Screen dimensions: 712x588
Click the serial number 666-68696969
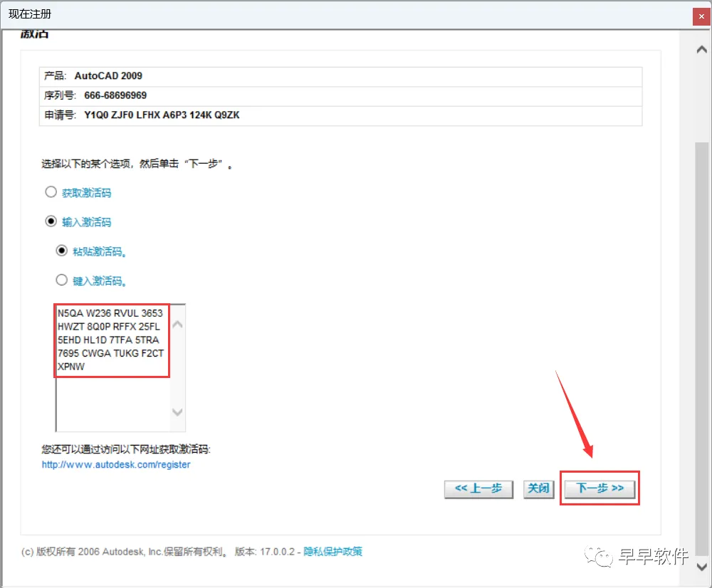point(115,95)
